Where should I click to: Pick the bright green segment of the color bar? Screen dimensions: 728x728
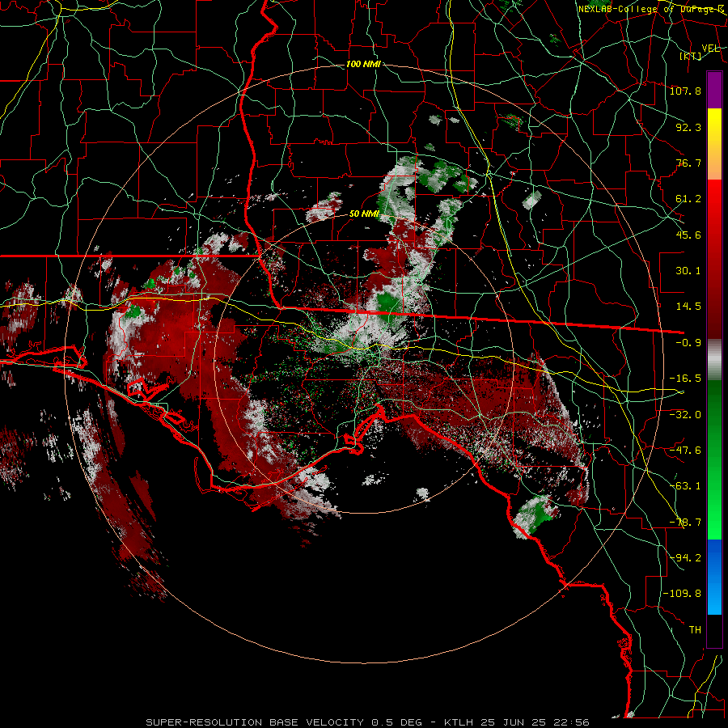point(714,460)
